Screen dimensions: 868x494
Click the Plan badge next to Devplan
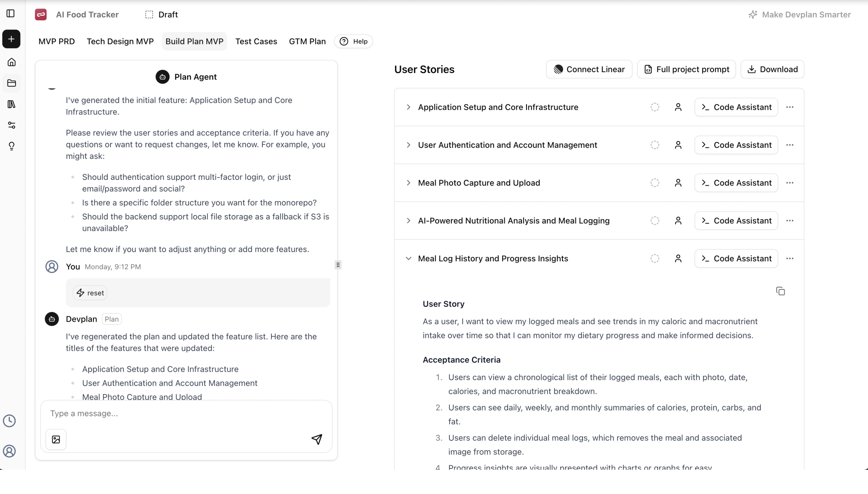[x=112, y=319]
